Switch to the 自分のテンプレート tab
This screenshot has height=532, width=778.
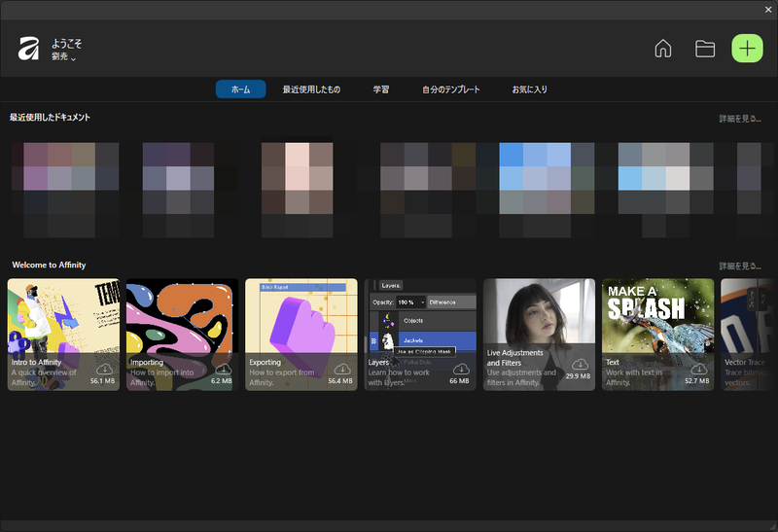451,89
